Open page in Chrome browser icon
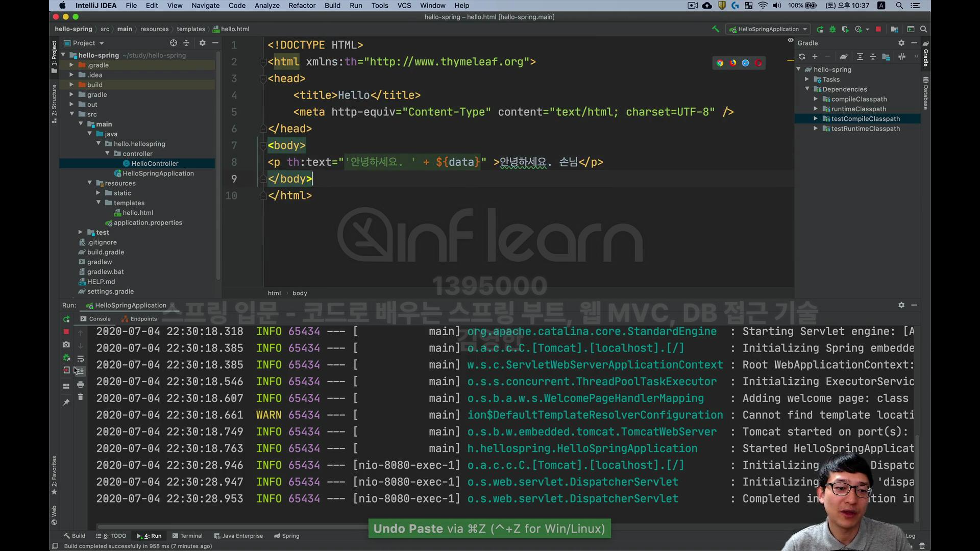Screen dimensions: 980x551 coord(720,63)
